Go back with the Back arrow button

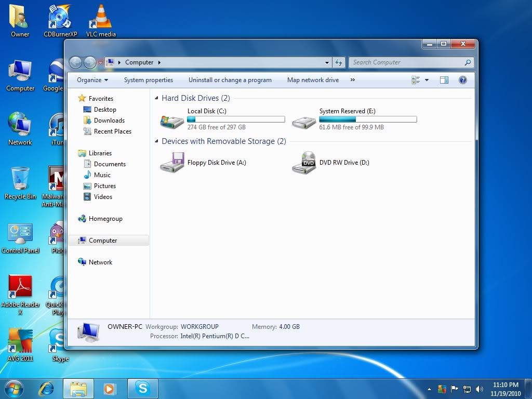[75, 62]
